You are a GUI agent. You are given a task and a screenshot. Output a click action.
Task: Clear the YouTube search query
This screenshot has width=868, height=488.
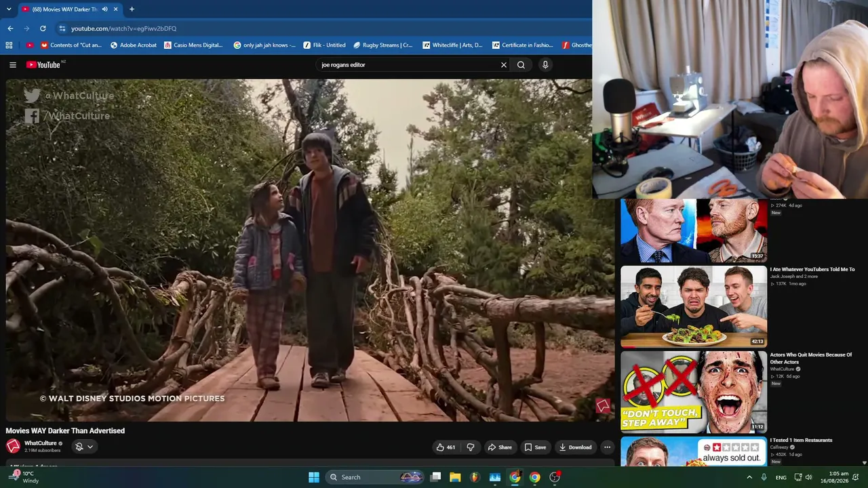(504, 65)
